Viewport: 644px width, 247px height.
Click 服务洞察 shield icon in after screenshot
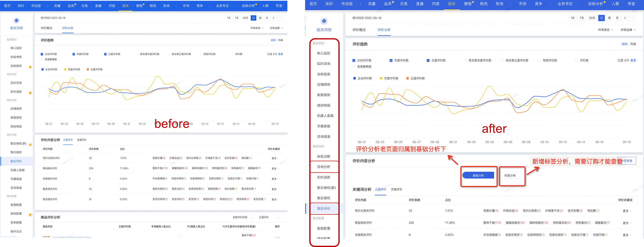click(324, 21)
